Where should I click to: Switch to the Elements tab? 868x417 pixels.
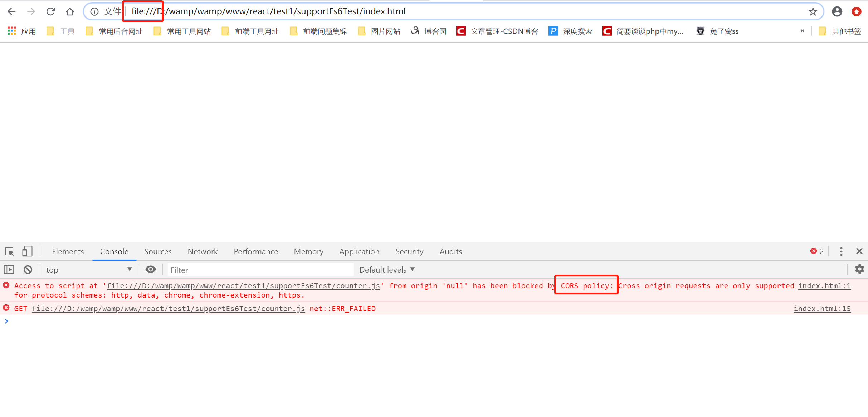pyautogui.click(x=68, y=251)
